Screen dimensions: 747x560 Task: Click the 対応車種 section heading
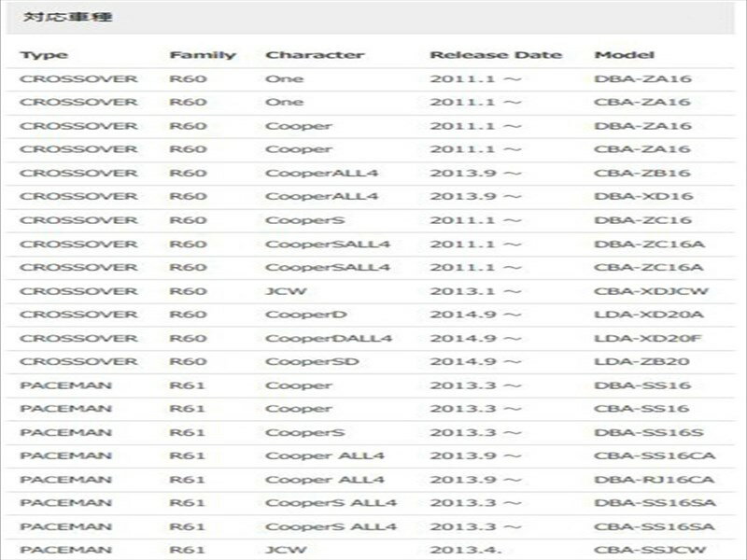[x=57, y=17]
